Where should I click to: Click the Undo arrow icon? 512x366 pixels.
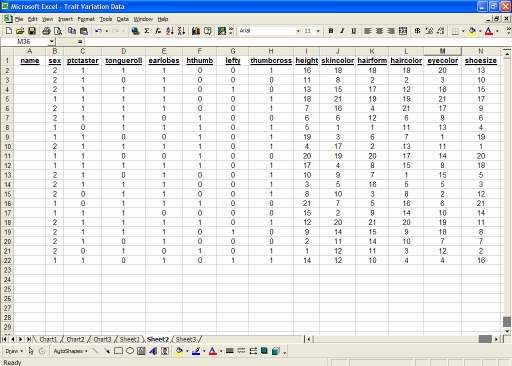pos(98,31)
